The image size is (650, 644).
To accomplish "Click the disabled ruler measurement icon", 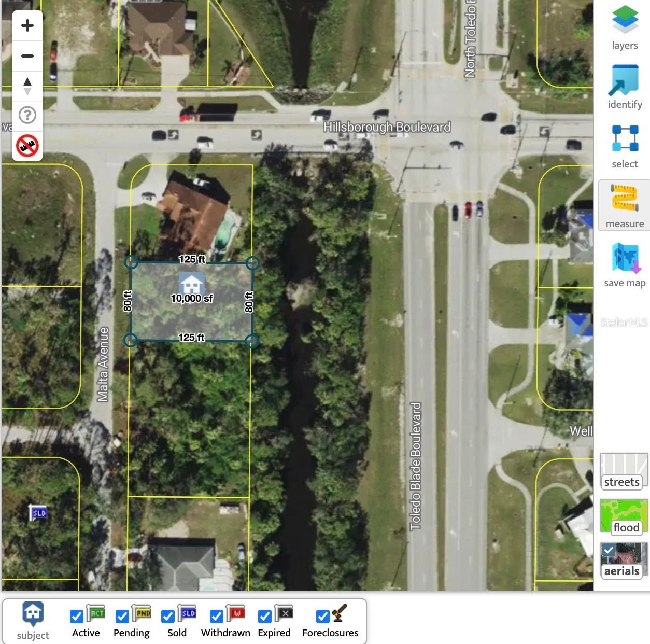I will point(27,145).
